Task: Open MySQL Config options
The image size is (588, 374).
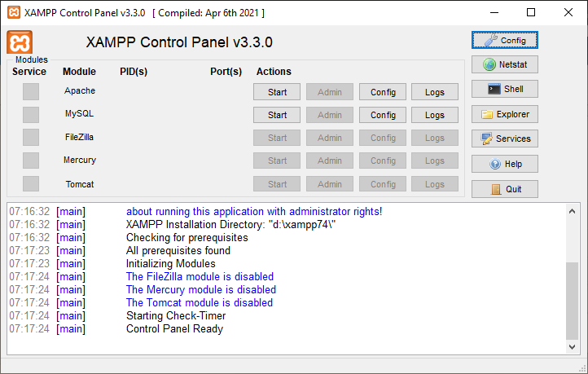Action: tap(383, 115)
